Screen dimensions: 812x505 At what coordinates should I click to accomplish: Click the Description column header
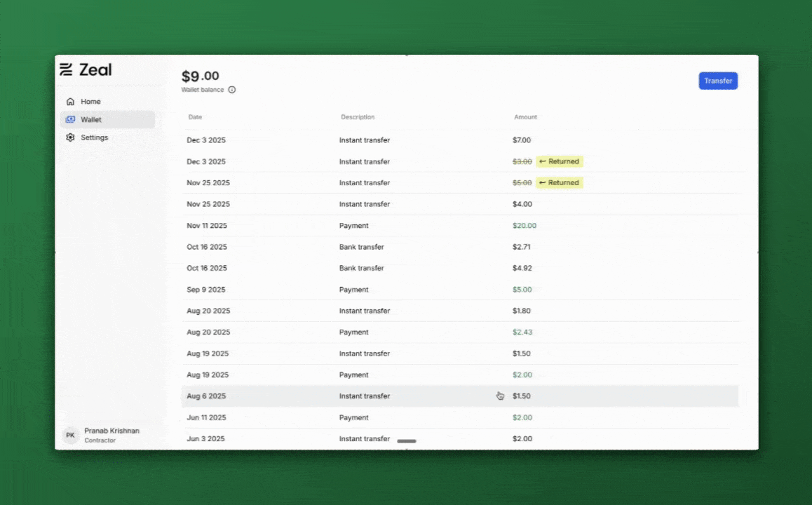click(x=358, y=117)
